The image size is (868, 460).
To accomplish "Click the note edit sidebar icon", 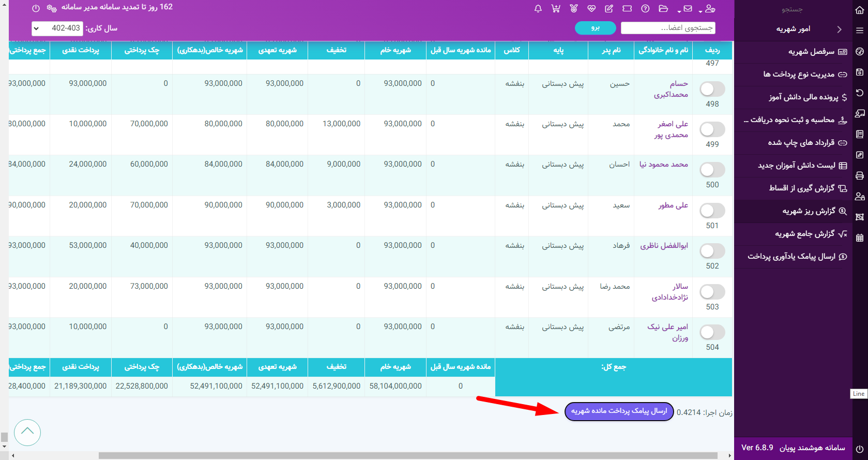I will 860,155.
